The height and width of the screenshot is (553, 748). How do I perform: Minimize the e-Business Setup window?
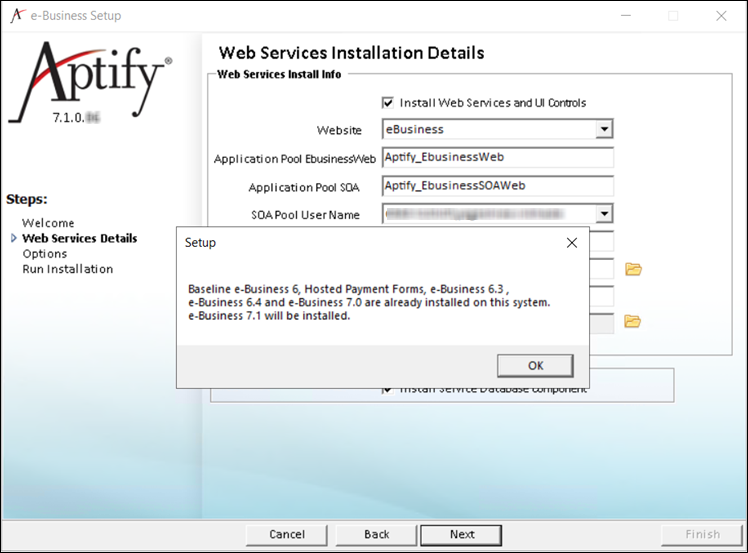(626, 16)
